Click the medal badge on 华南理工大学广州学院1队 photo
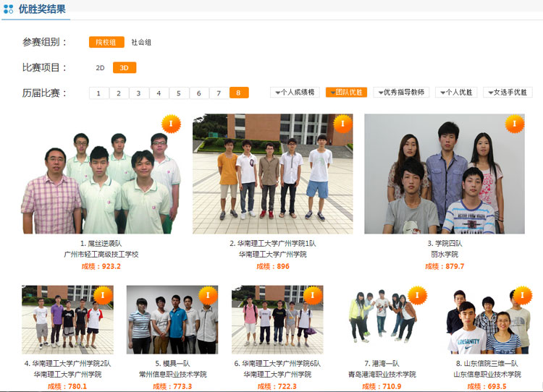Viewport: 543px width, 392px height. point(342,124)
